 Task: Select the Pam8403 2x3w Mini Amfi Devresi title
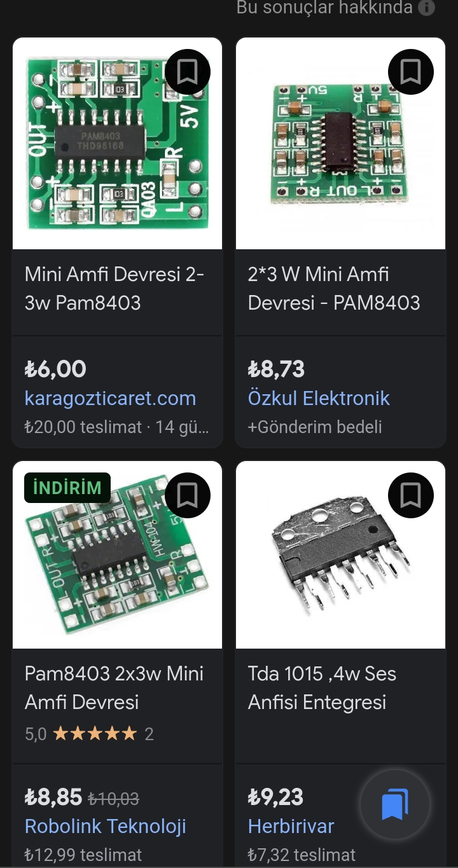[114, 688]
